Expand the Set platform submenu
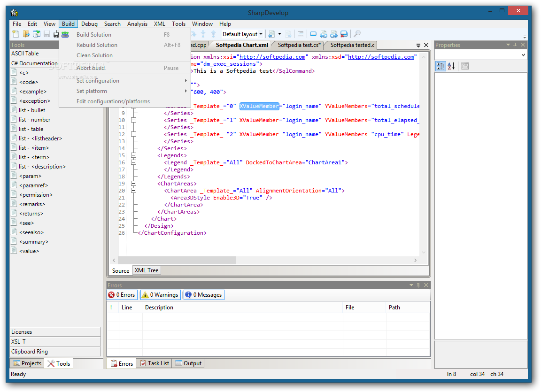Screen dimensions: 541x392 (x=125, y=91)
